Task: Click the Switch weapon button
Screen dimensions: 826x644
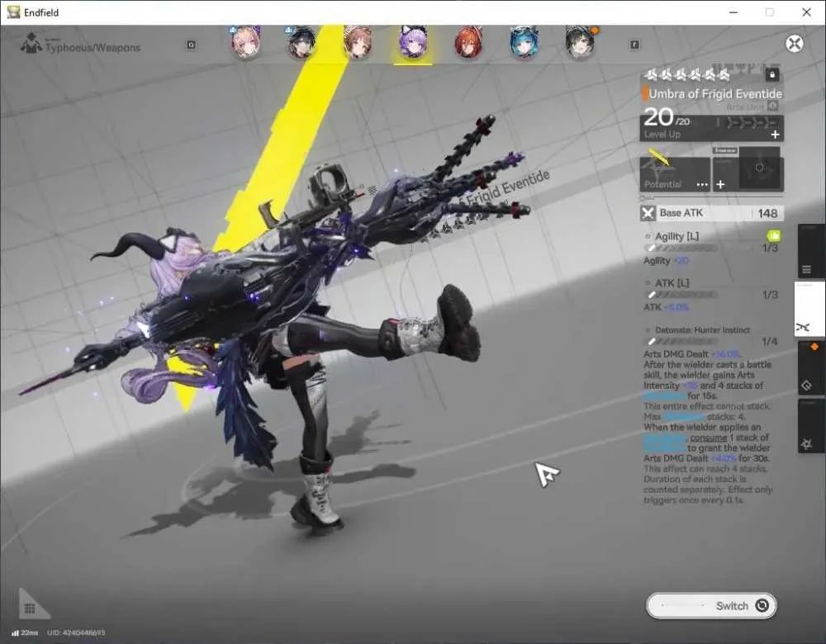Action: pos(711,605)
